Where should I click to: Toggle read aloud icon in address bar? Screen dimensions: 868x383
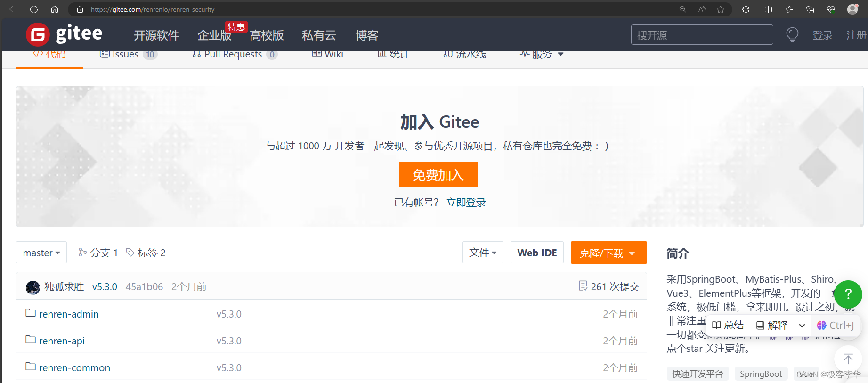[x=702, y=9]
